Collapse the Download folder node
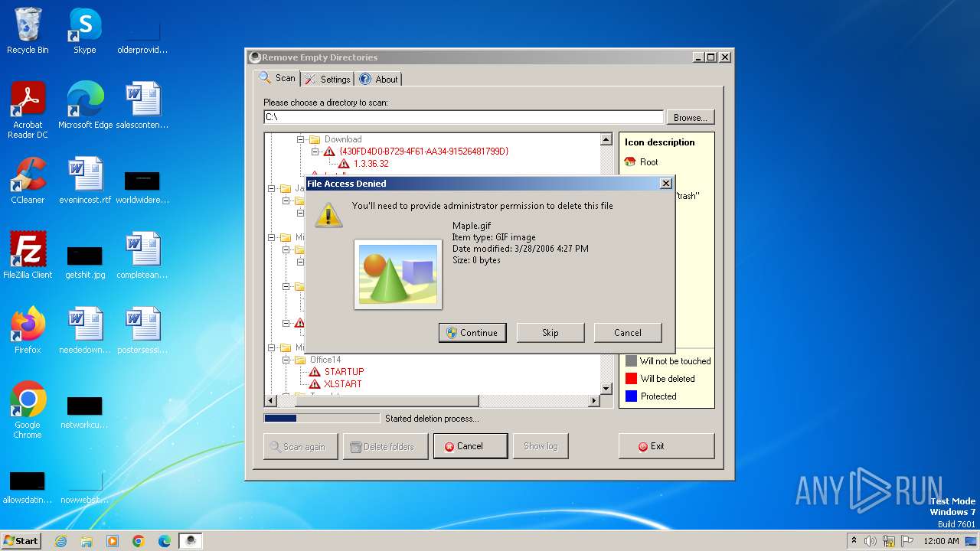Viewport: 980px width, 551px height. (x=301, y=139)
